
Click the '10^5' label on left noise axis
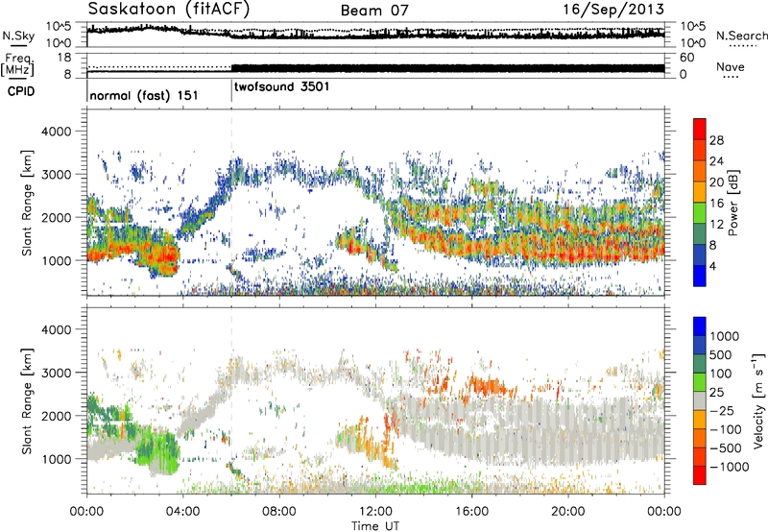point(59,27)
